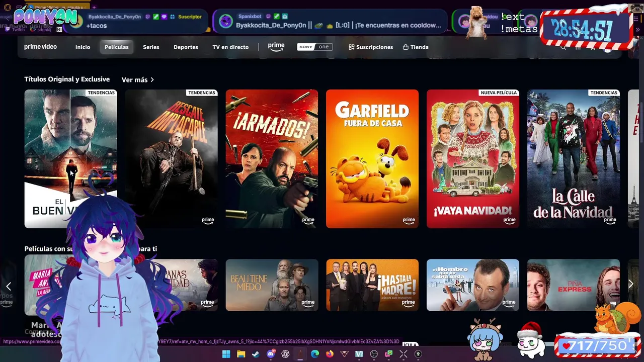Launch Steam from the taskbar
The image size is (644, 362).
[256, 354]
